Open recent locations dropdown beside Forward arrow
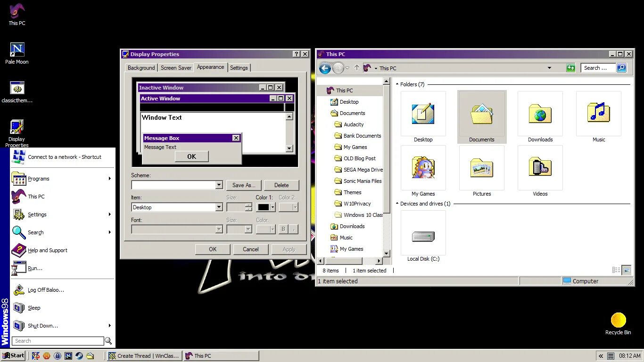 (347, 68)
